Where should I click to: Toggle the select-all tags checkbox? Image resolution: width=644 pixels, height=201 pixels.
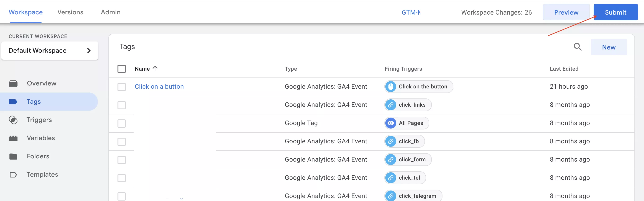122,69
